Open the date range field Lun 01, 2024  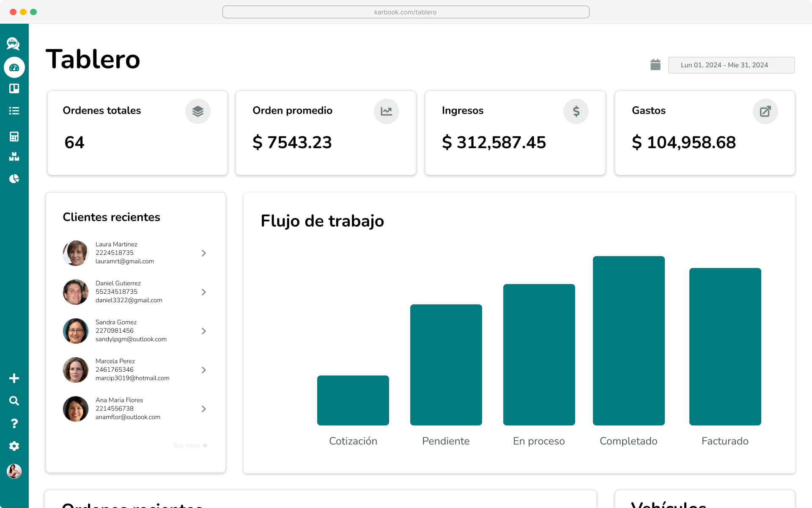(x=731, y=65)
